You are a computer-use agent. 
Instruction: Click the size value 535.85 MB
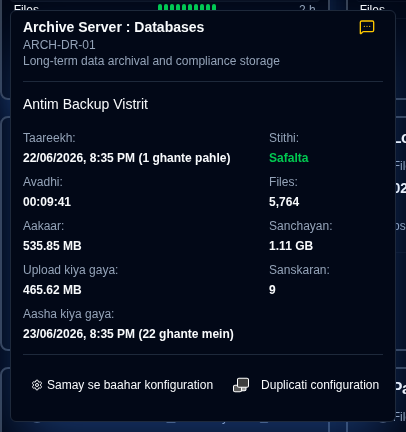tap(52, 246)
